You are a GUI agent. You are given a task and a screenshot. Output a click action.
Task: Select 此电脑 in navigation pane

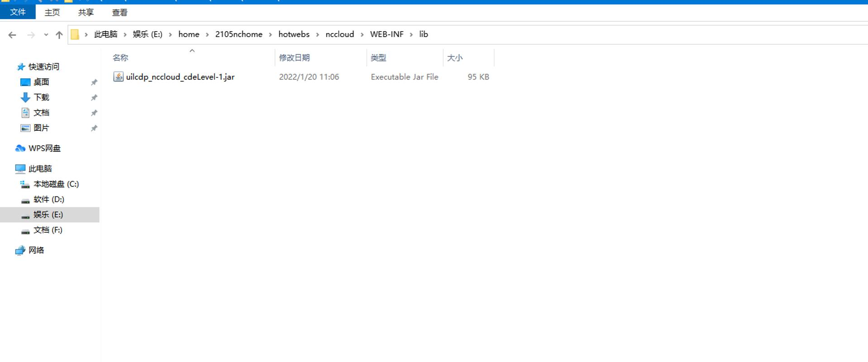[40, 169]
